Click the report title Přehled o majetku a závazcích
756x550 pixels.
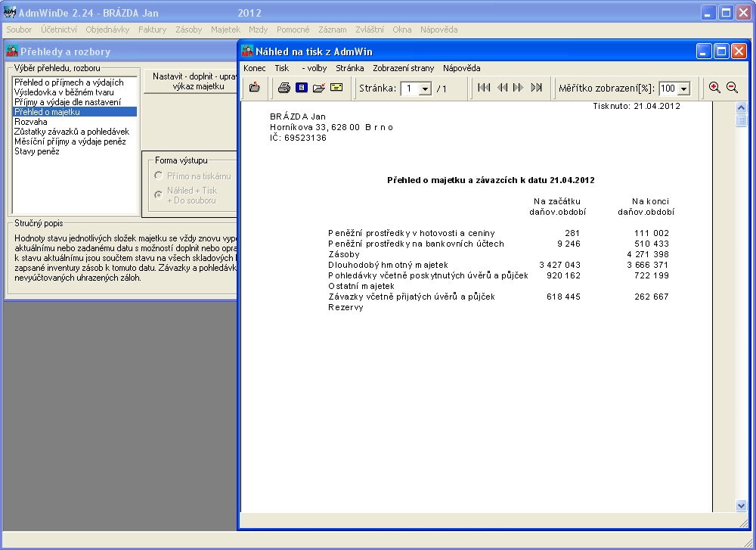click(491, 180)
